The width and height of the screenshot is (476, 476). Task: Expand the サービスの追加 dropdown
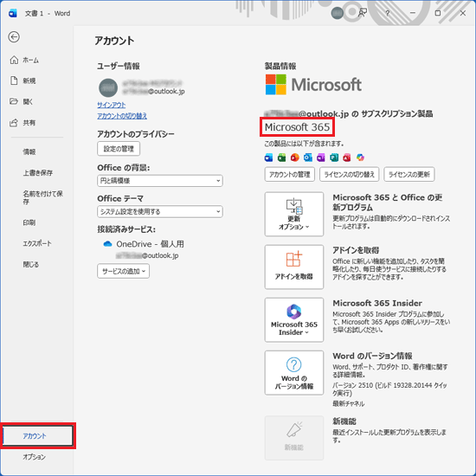[x=123, y=271]
